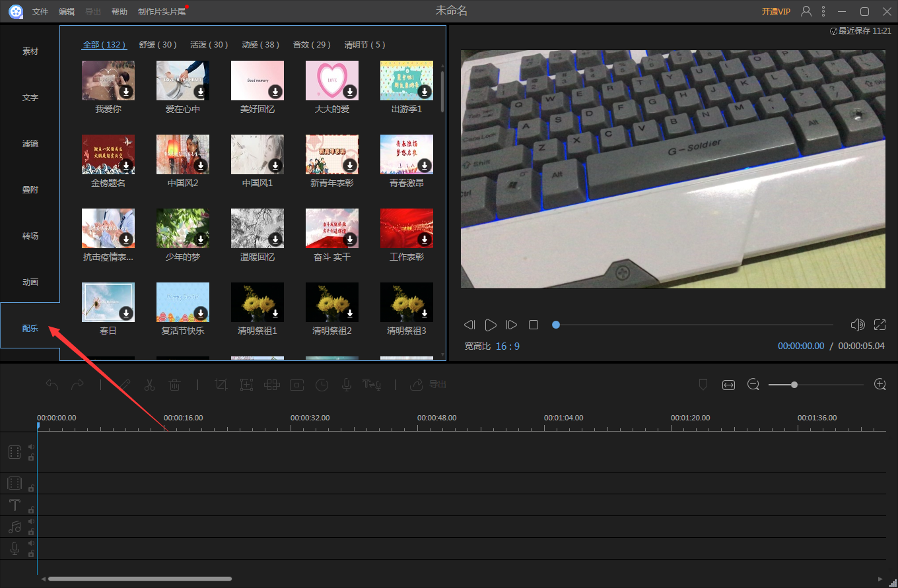Open the user account icon

tap(806, 11)
